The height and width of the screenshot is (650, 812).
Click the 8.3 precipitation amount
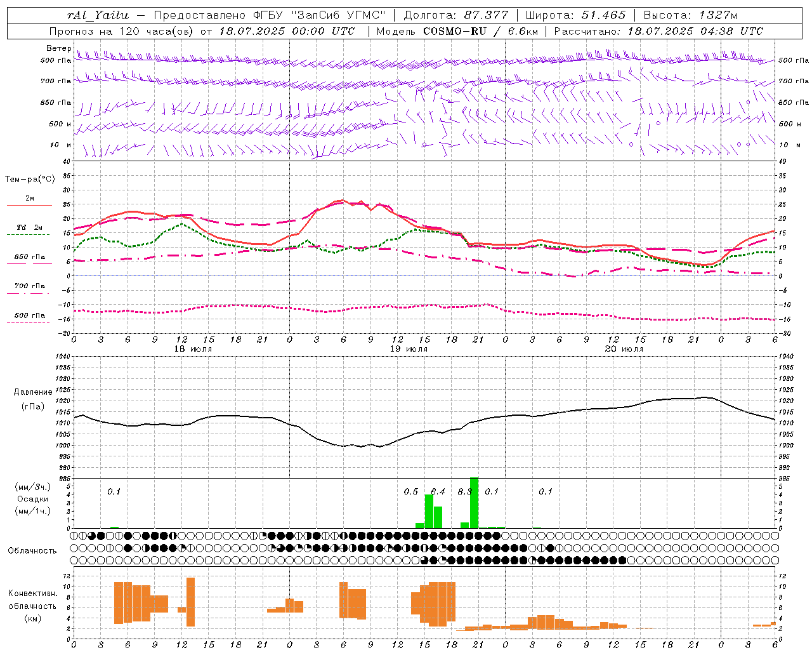click(464, 491)
